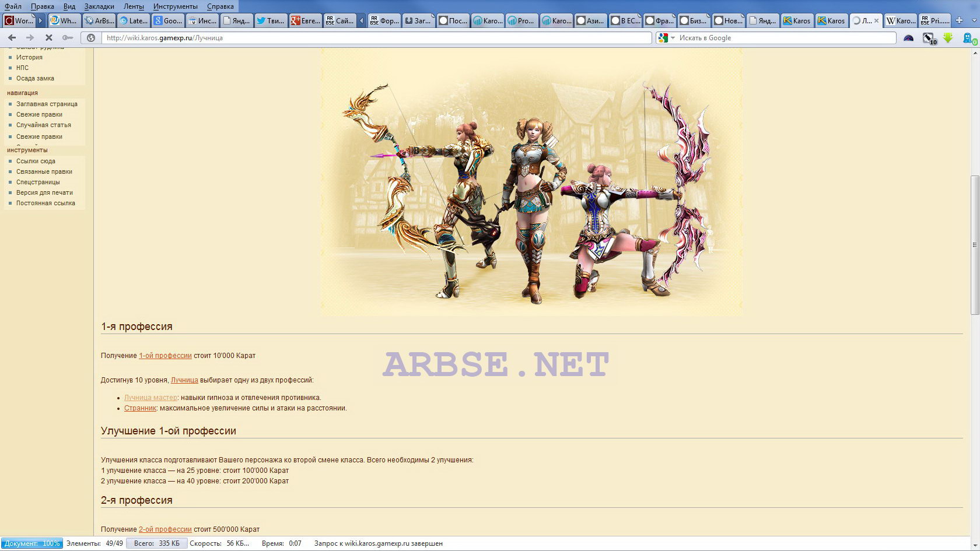This screenshot has height=551, width=980.
Task: Open НПС link in sidebar
Action: (22, 68)
